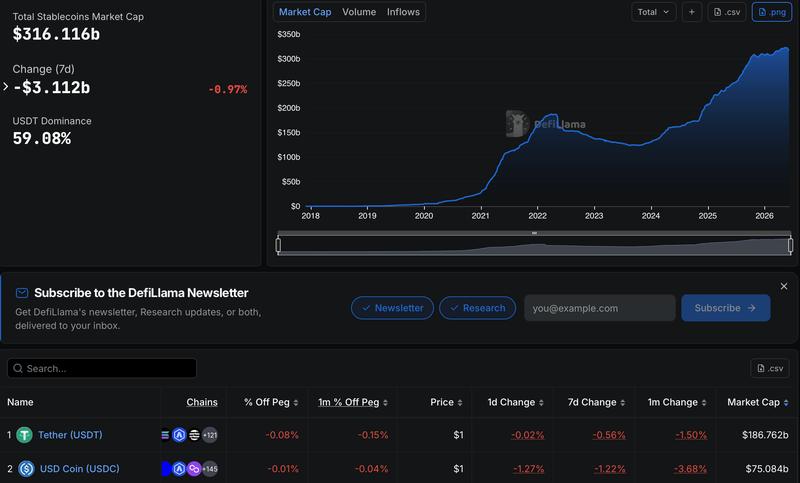800x483 pixels.
Task: Switch chart to Volume tab
Action: point(359,12)
